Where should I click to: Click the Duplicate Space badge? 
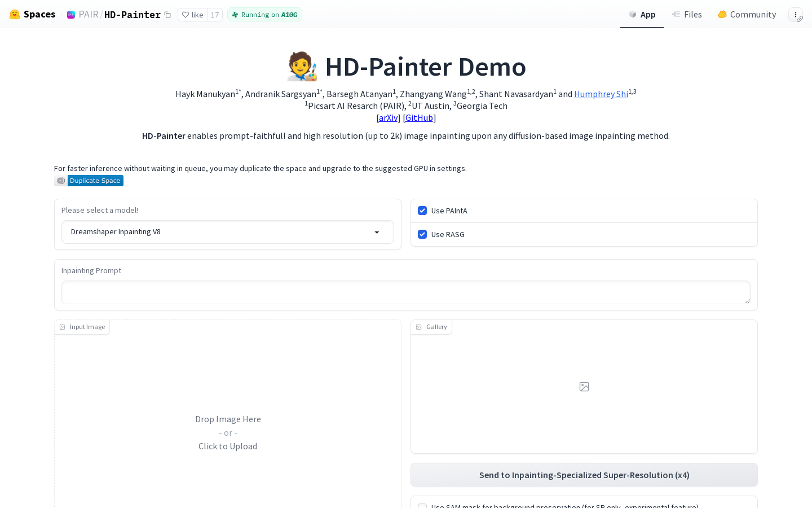(x=89, y=181)
